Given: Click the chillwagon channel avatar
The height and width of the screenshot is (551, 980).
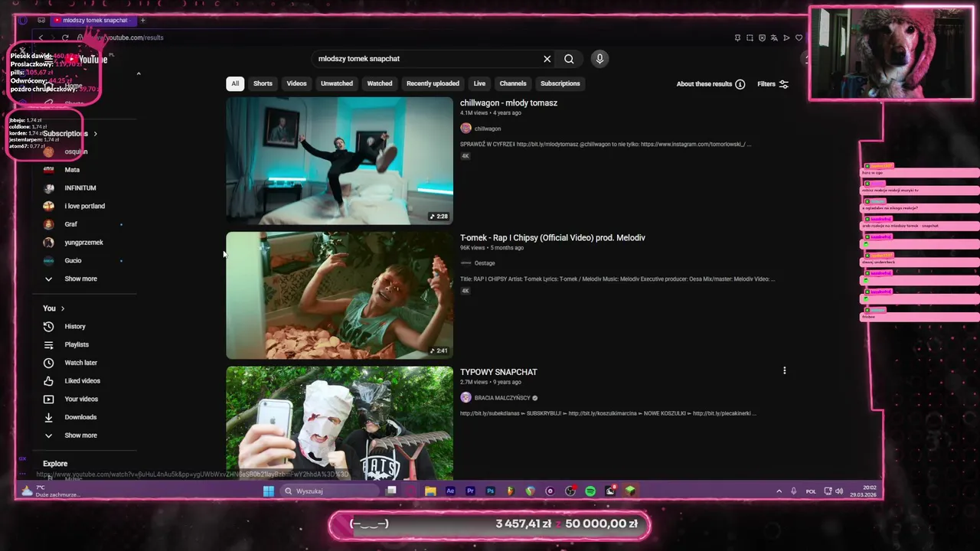Looking at the screenshot, I should [x=465, y=129].
